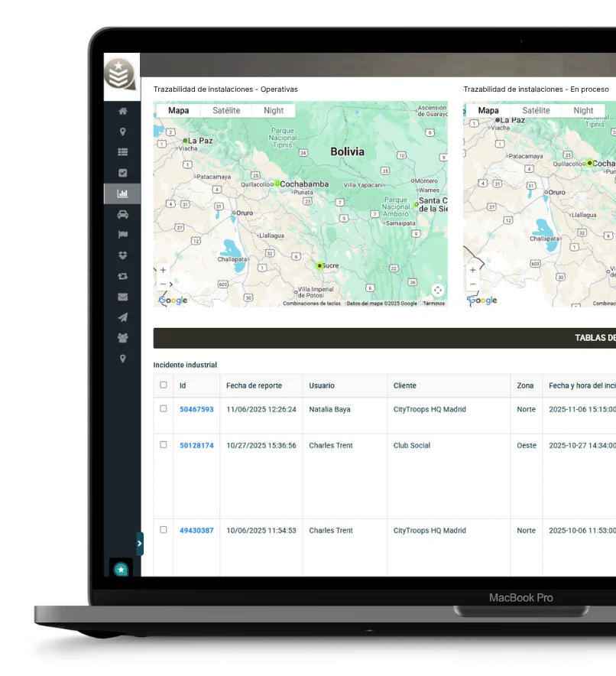This screenshot has height=676, width=616.
Task: Toggle the select-all checkbox in table header
Action: [164, 385]
